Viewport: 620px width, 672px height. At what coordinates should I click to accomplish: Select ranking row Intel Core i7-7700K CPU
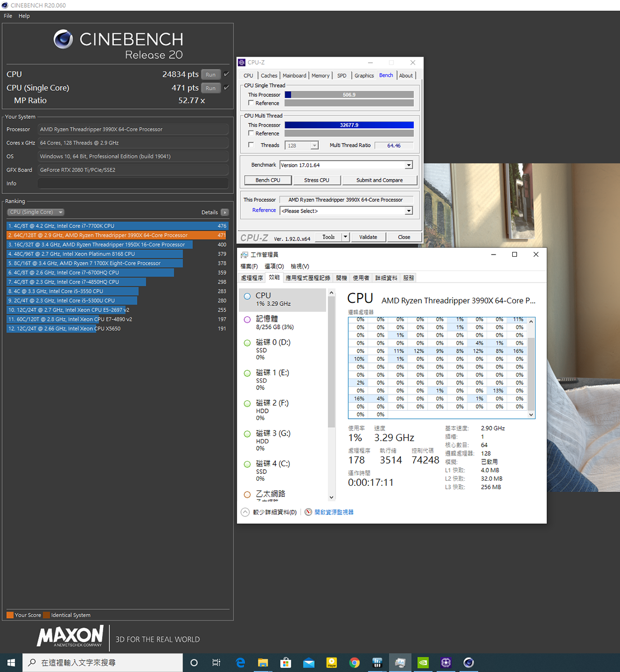tap(118, 226)
